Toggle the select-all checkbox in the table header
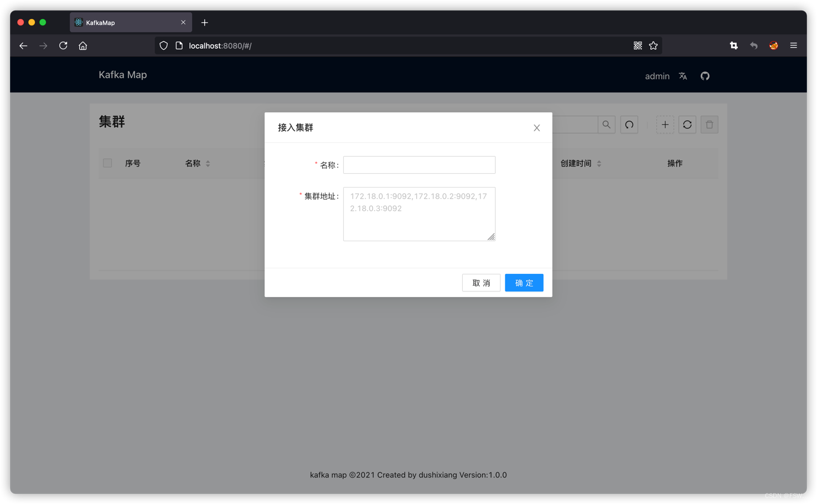The height and width of the screenshot is (504, 817). pyautogui.click(x=107, y=163)
